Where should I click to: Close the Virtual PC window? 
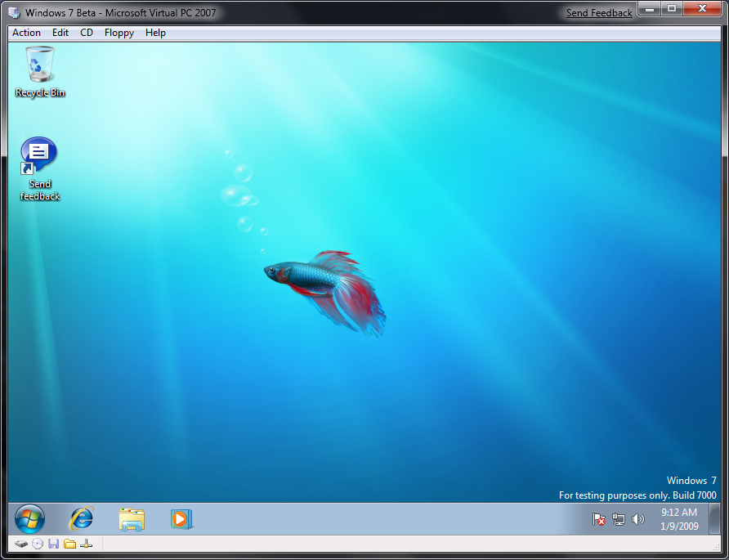(702, 9)
